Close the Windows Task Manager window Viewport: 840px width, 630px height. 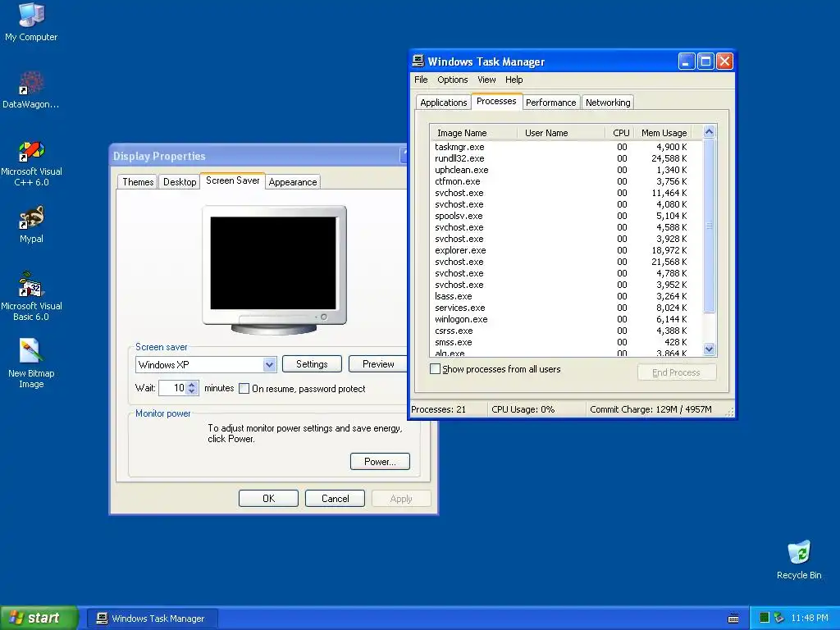tap(724, 62)
